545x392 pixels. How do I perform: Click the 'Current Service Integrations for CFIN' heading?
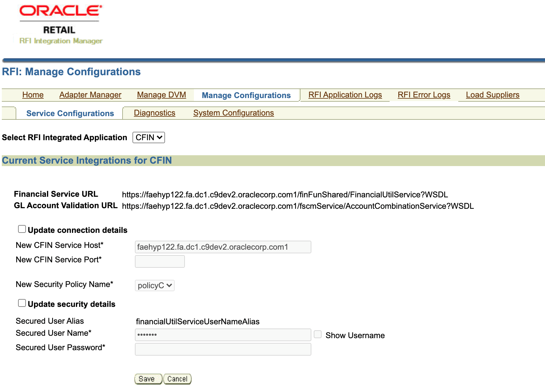tap(87, 160)
